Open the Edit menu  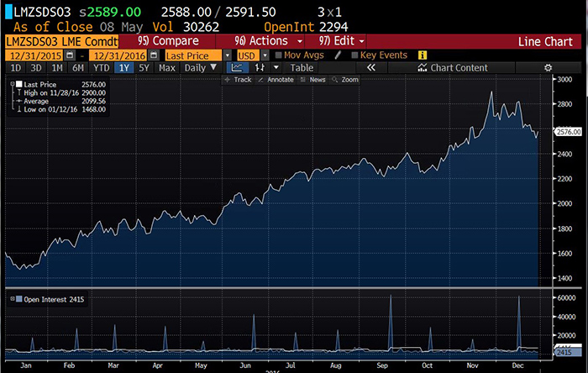(x=342, y=40)
